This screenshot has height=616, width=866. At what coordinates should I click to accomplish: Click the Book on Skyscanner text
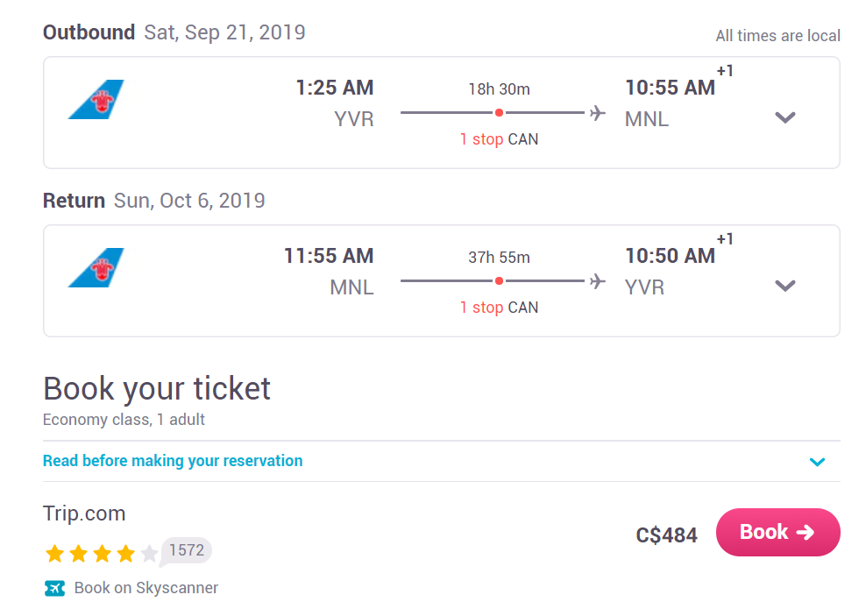pos(146,588)
